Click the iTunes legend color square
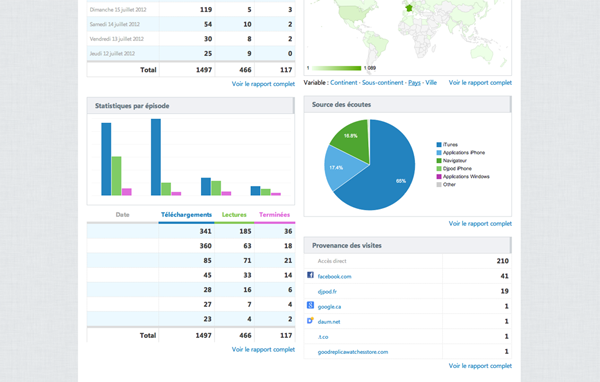This screenshot has height=382, width=600. click(x=439, y=145)
